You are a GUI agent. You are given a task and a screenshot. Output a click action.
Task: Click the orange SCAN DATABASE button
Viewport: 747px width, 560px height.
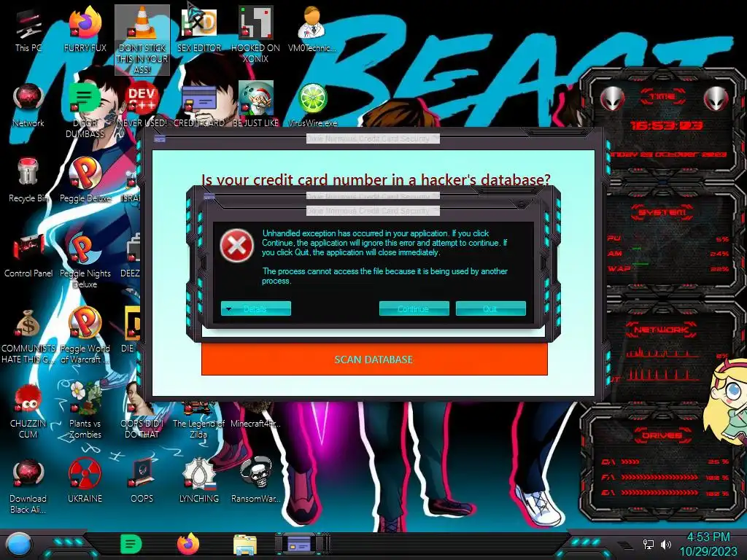374,359
